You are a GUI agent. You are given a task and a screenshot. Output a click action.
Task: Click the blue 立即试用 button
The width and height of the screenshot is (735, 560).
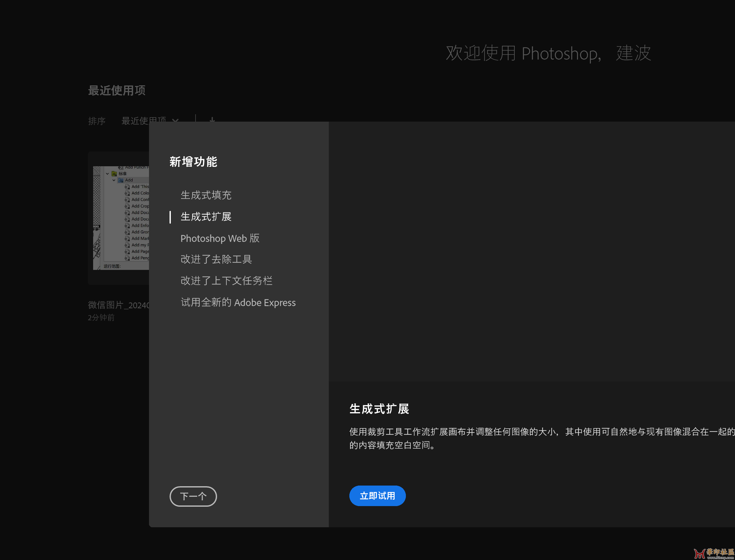pyautogui.click(x=377, y=496)
